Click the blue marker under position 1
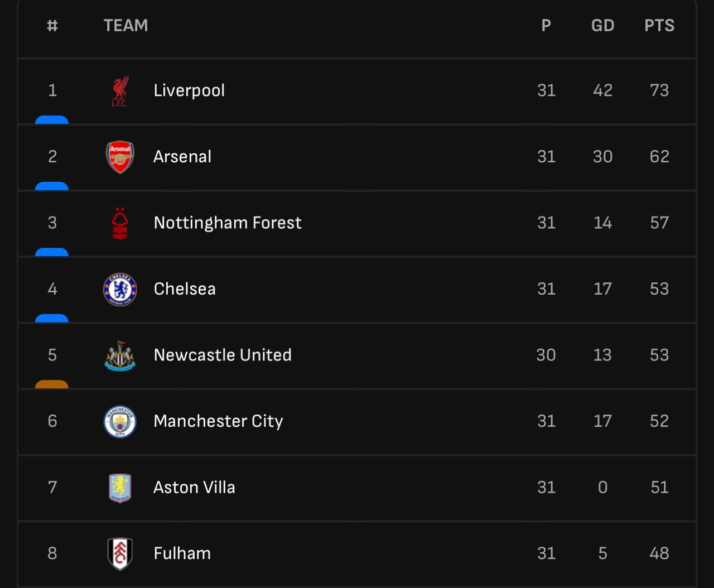The width and height of the screenshot is (714, 588). click(x=52, y=120)
